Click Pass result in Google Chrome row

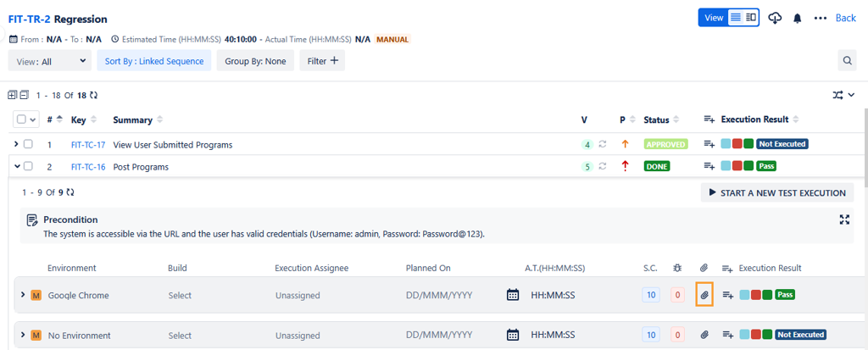[785, 295]
